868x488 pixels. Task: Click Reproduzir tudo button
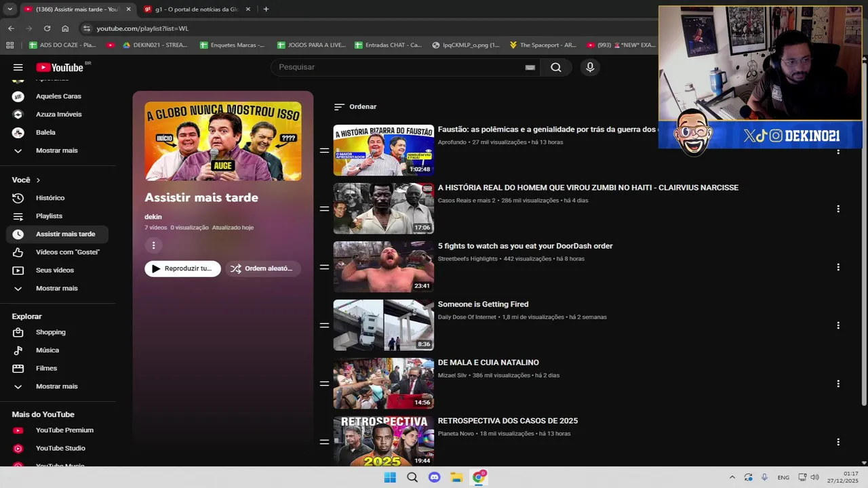(x=182, y=268)
